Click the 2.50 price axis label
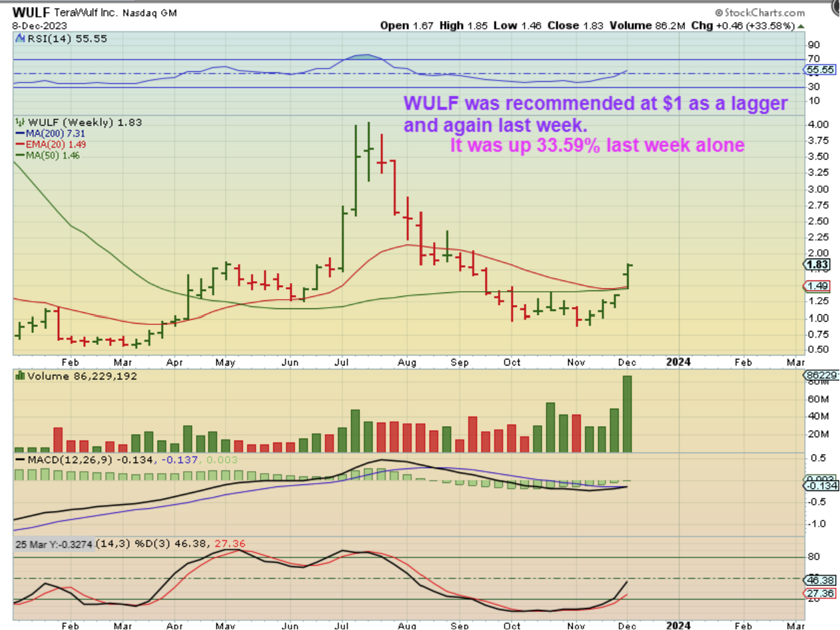840x630 pixels. coord(817,221)
